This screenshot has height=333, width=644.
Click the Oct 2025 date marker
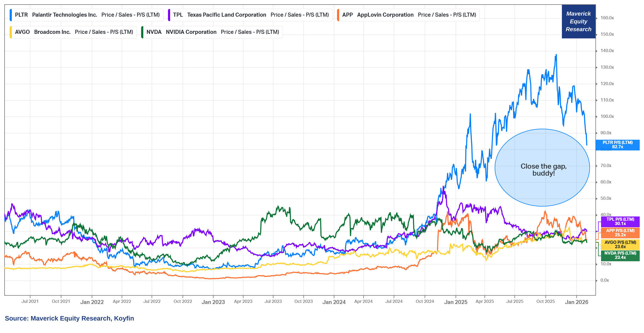545,302
